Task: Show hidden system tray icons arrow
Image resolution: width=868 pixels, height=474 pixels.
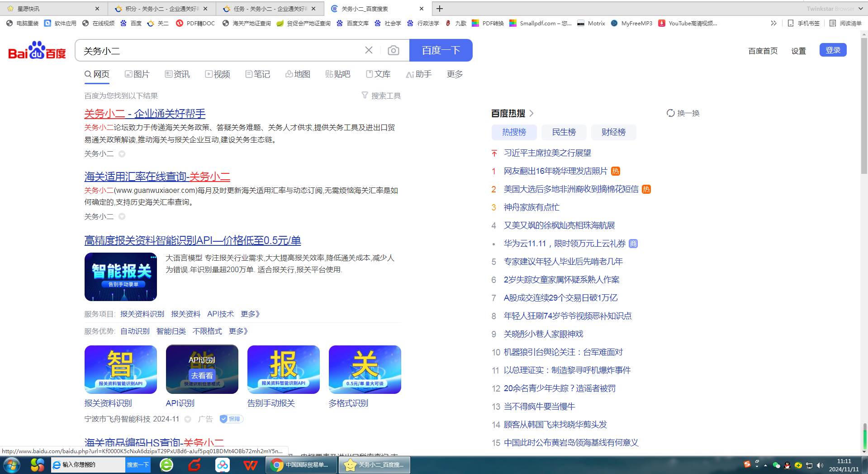Action: tap(765, 465)
